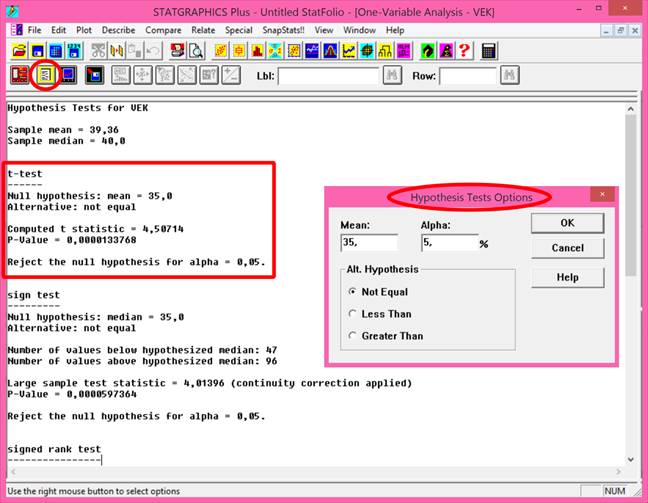Open the Compare menu
Viewport: 648px width, 503px height.
pos(163,30)
